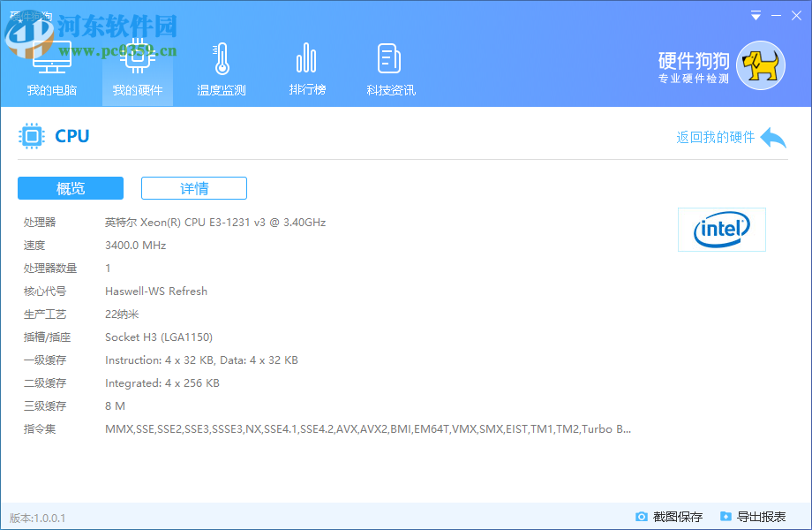Switch to the 概览 tab
This screenshot has width=812, height=530.
click(71, 188)
